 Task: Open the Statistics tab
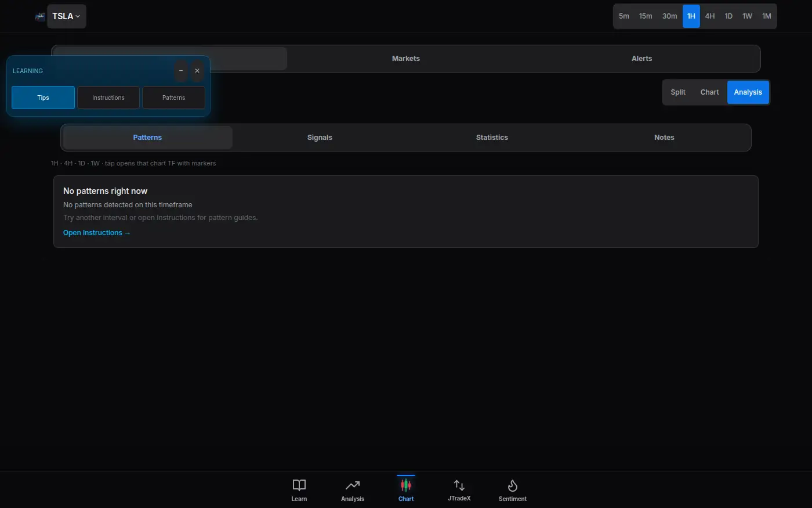[492, 138]
